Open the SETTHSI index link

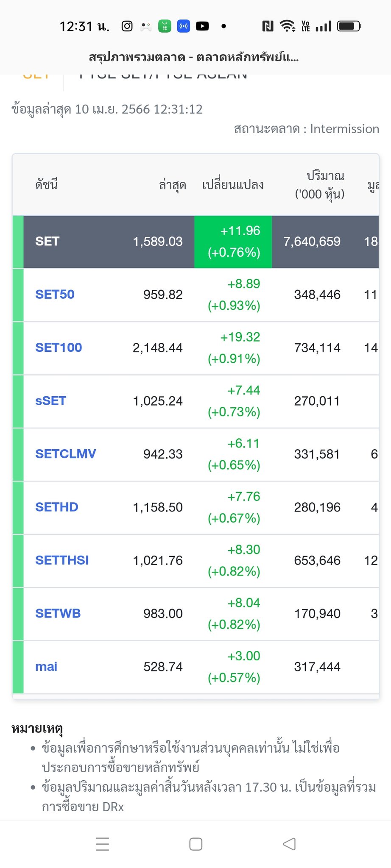pyautogui.click(x=62, y=560)
